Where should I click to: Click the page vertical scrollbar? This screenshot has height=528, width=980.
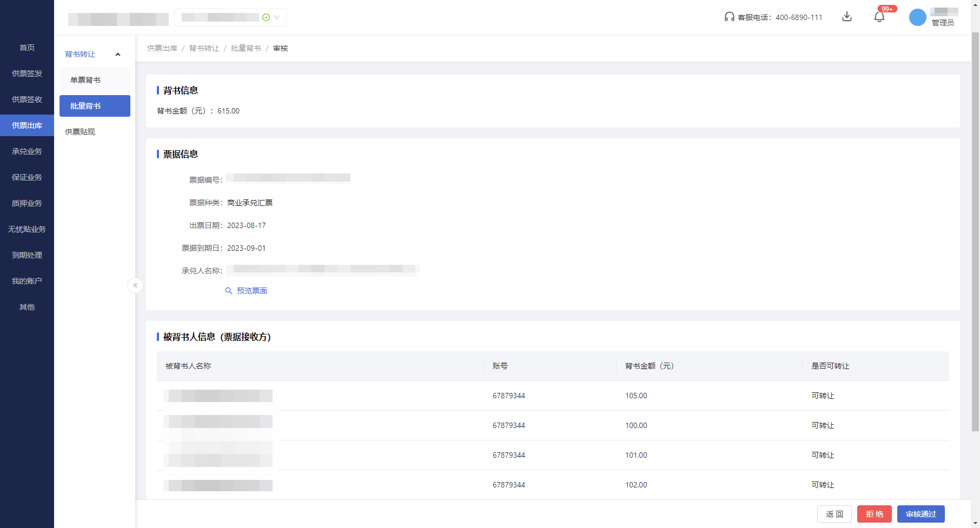(975, 232)
